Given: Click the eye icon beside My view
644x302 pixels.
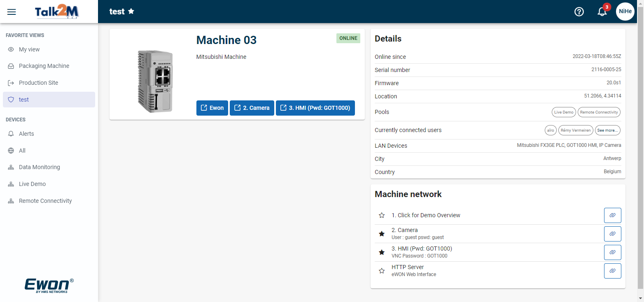Looking at the screenshot, I should (11, 49).
